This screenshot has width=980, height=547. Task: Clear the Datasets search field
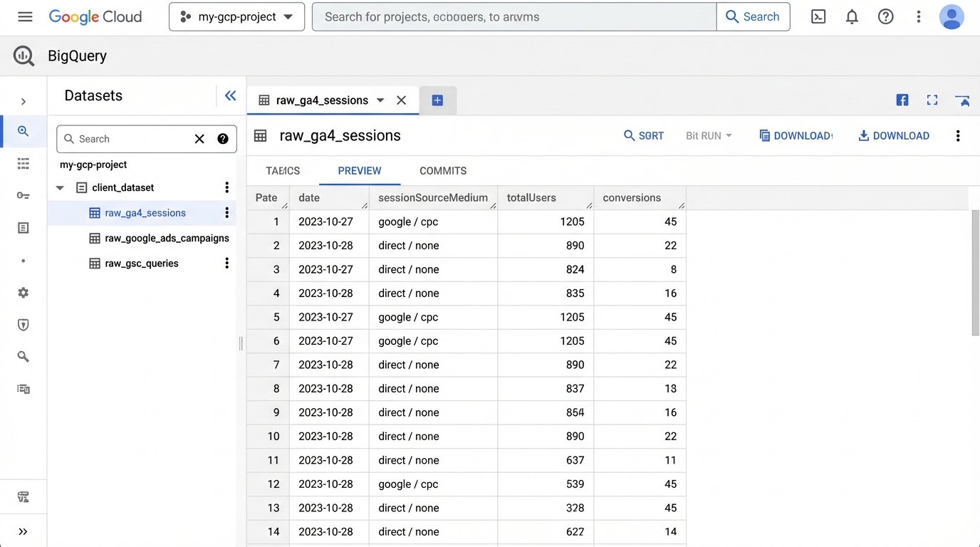199,138
